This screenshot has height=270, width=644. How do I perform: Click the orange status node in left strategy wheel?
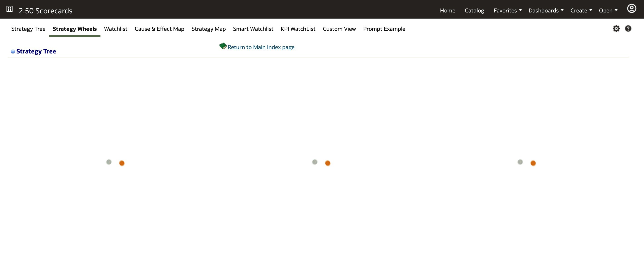[122, 163]
